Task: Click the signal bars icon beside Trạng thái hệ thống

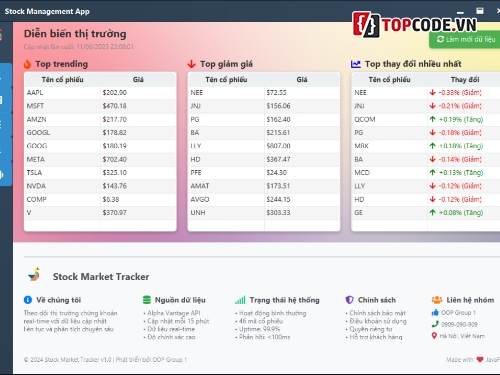Action: tap(240, 300)
